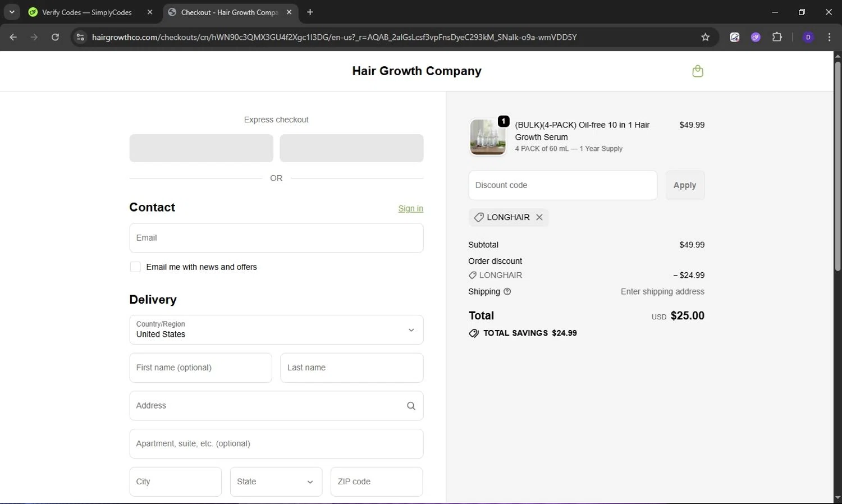Focus the Discount code field
842x504 pixels.
[x=562, y=185]
